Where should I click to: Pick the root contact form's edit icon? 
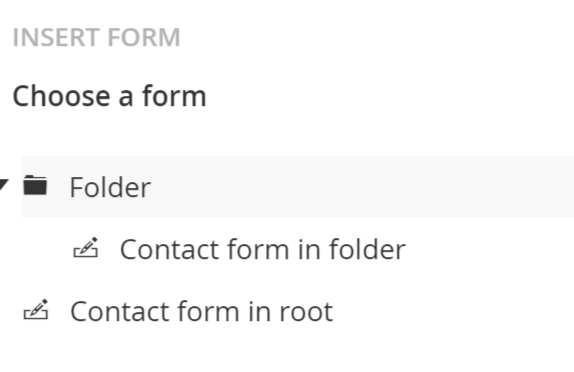(x=36, y=310)
